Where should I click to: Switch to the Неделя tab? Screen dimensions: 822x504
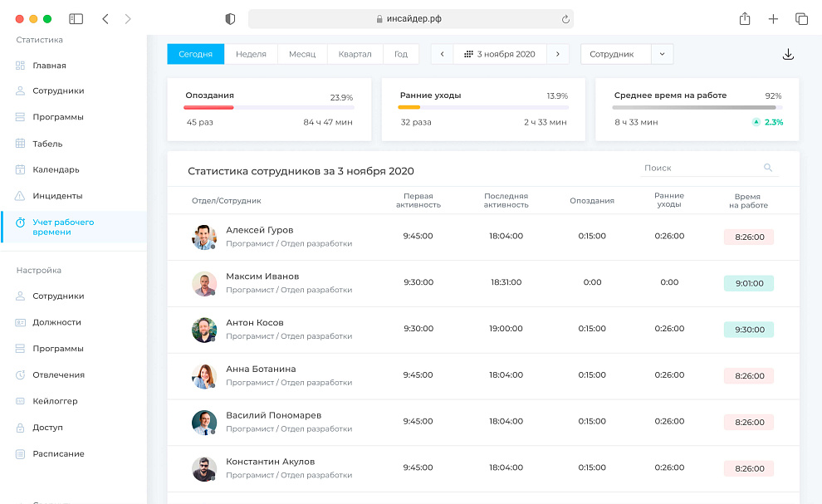tap(251, 54)
